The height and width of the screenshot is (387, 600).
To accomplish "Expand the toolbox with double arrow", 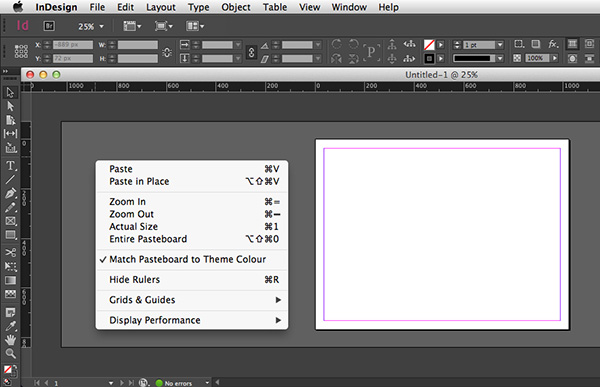I will (5, 71).
